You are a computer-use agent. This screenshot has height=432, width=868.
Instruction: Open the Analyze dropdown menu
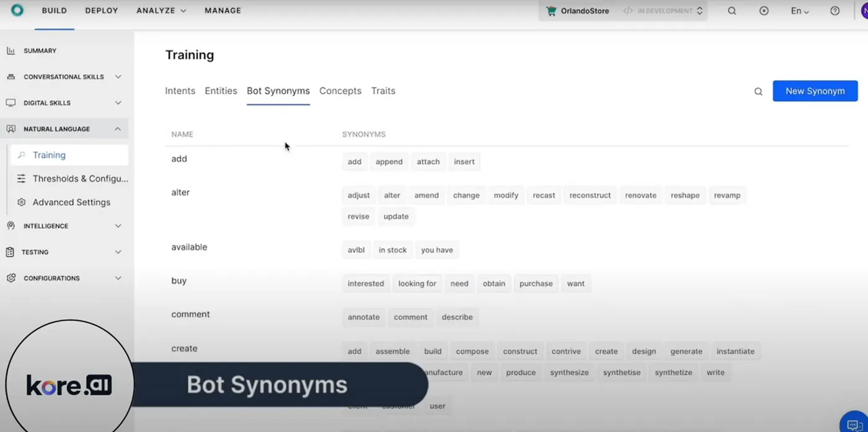pos(161,11)
